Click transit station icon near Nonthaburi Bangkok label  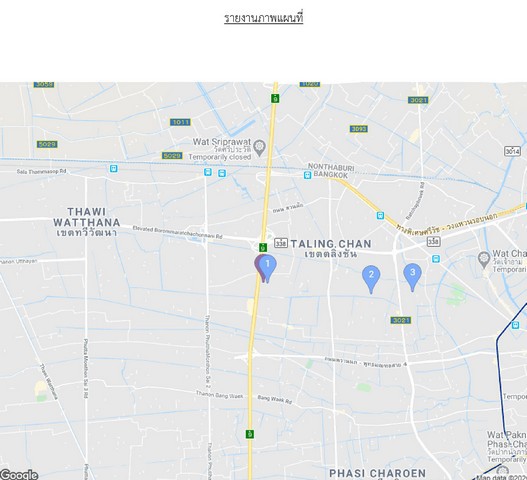pyautogui.click(x=307, y=175)
